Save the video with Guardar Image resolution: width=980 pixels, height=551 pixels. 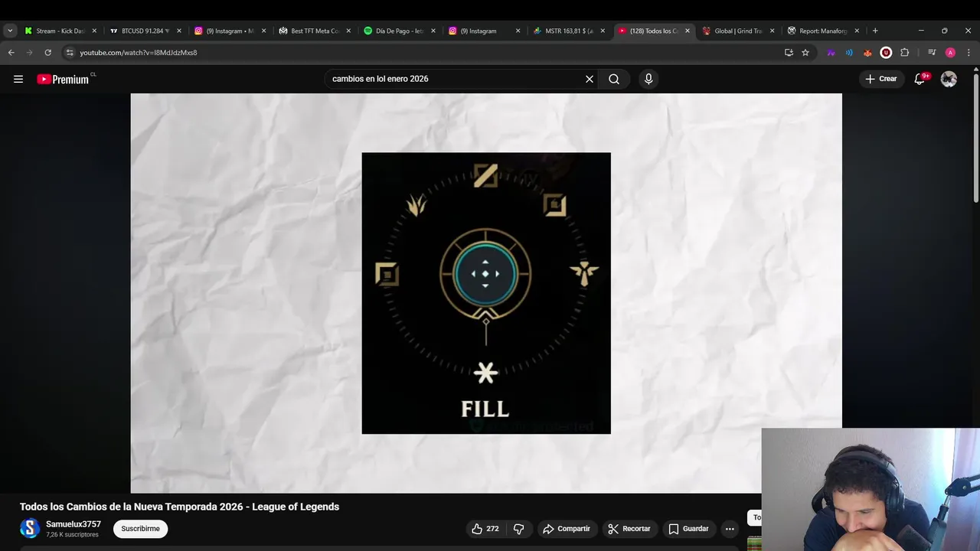pyautogui.click(x=688, y=529)
